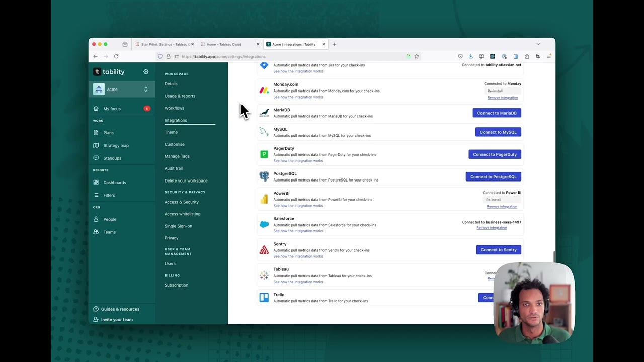See how the Tableau integration works
This screenshot has height=362, width=644.
coord(298,282)
